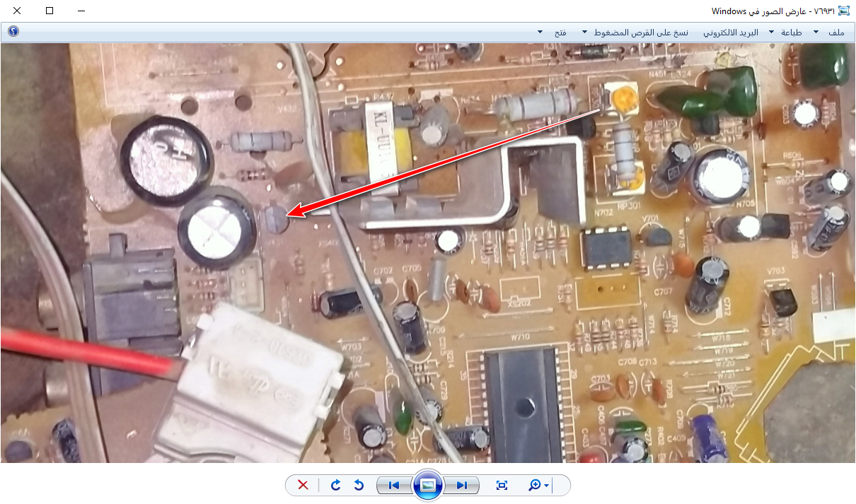Open the ملف (File) menu
The width and height of the screenshot is (856, 504).
tap(831, 33)
